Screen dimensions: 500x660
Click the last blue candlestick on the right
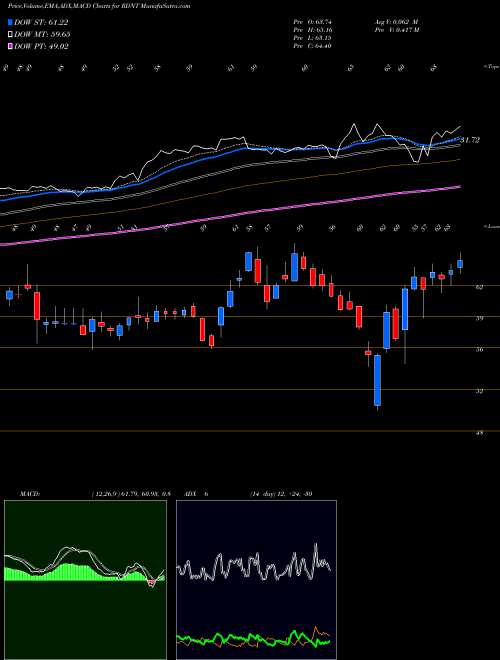(x=460, y=264)
